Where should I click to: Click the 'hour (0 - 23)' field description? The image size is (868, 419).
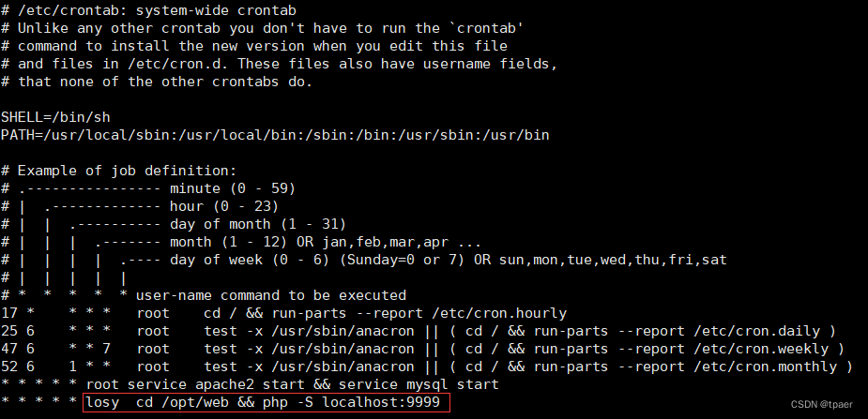pyautogui.click(x=224, y=206)
